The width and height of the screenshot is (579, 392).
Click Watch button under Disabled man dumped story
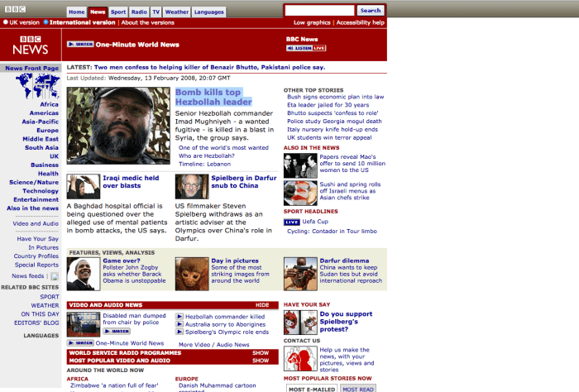[117, 331]
